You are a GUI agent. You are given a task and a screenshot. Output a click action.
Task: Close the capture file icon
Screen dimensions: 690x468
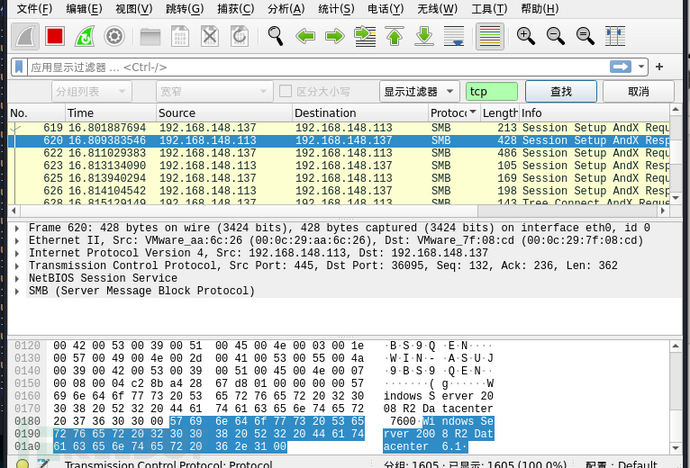pos(209,36)
